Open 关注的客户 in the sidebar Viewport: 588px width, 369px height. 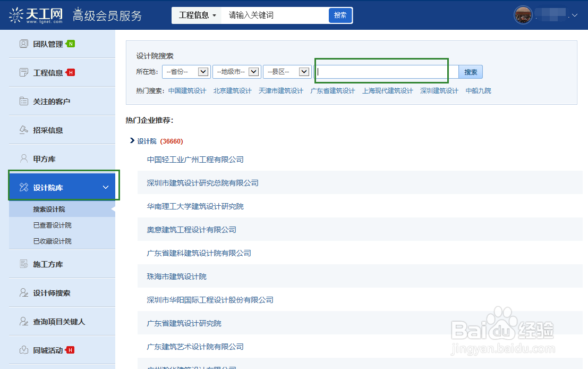(x=52, y=102)
